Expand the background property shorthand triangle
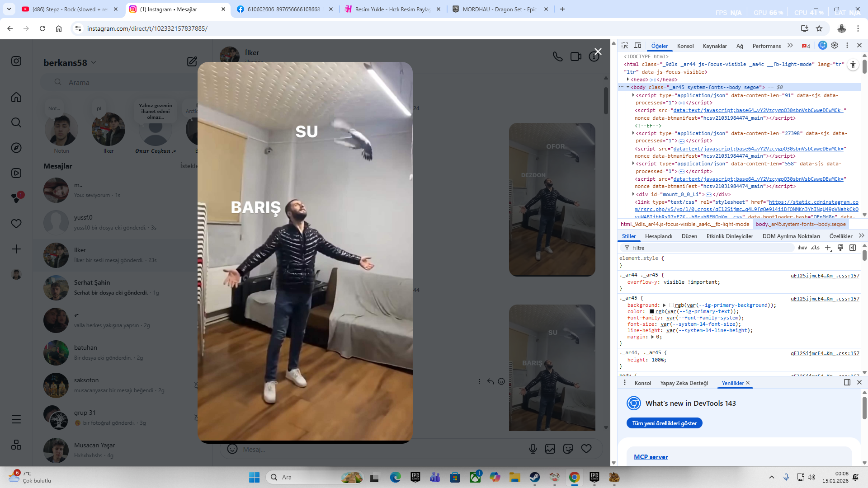868x488 pixels. [x=664, y=305]
